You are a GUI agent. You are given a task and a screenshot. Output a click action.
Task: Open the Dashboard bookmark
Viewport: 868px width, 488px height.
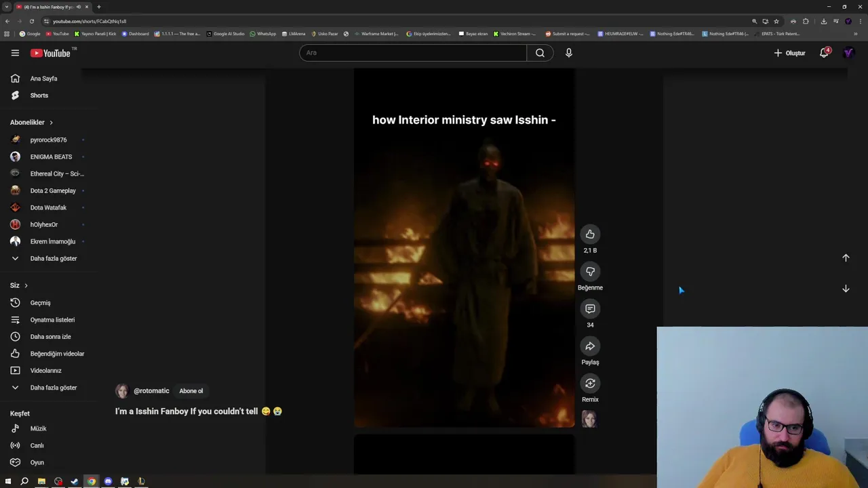pyautogui.click(x=135, y=33)
